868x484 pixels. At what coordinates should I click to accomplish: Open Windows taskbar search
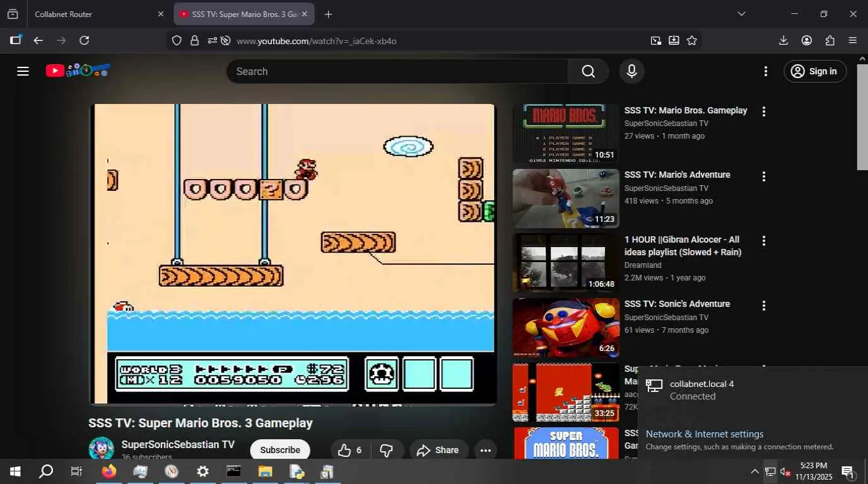pyautogui.click(x=46, y=471)
